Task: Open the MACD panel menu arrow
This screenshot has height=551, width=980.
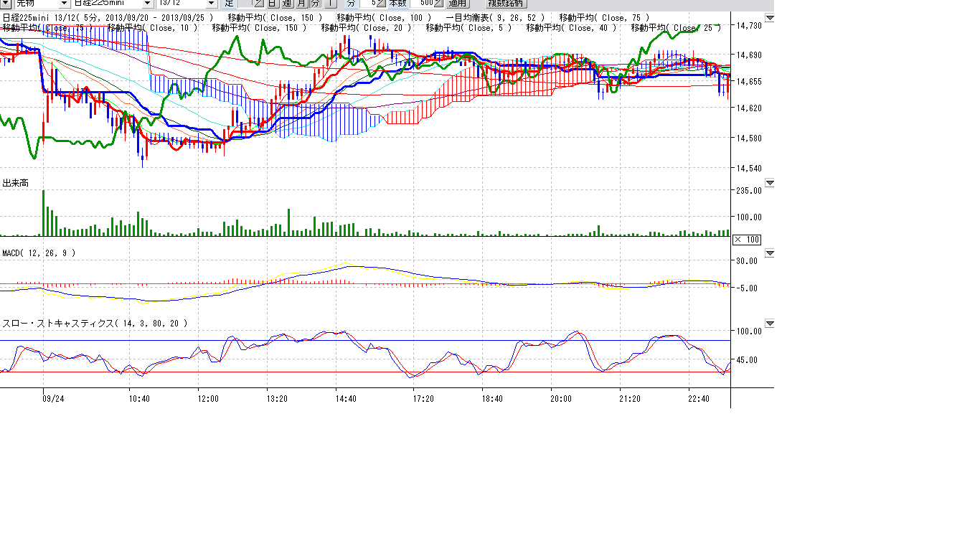Action: [770, 253]
